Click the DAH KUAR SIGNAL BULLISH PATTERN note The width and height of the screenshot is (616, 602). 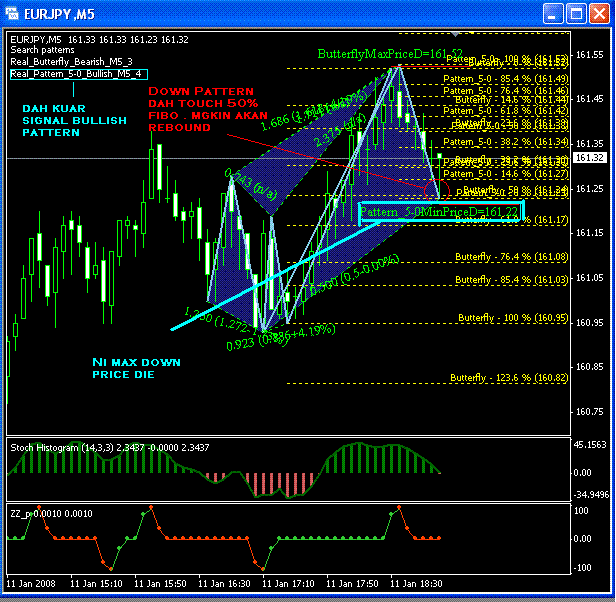[x=75, y=120]
